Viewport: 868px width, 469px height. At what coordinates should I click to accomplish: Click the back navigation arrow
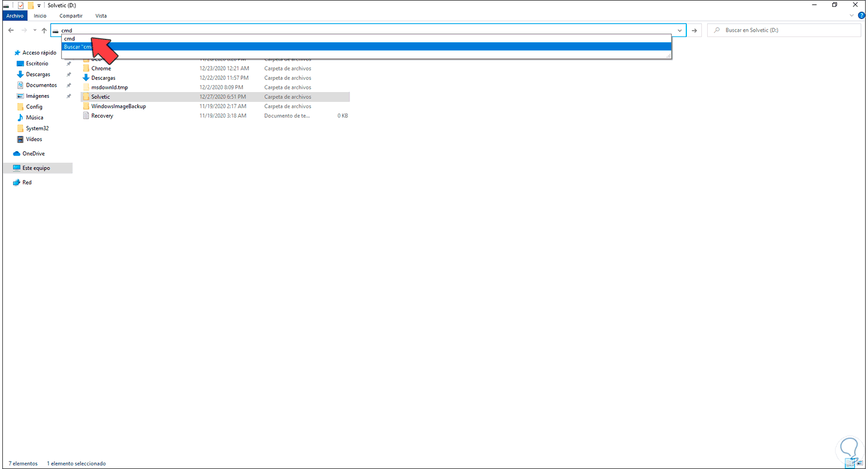[x=10, y=30]
